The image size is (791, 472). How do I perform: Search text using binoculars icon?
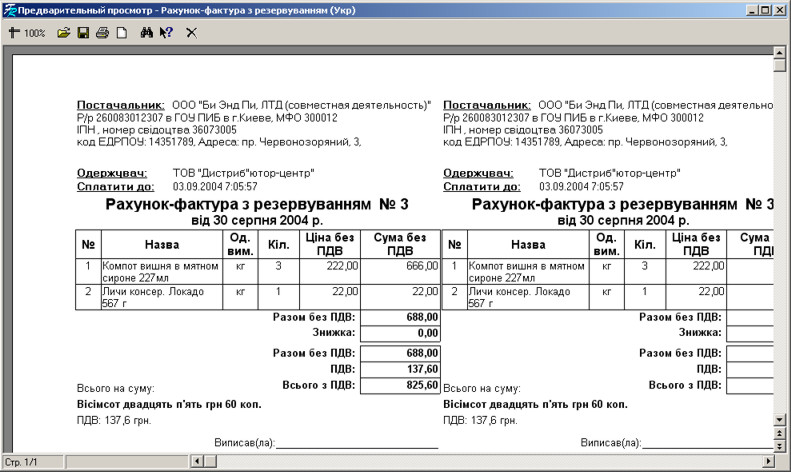(146, 33)
